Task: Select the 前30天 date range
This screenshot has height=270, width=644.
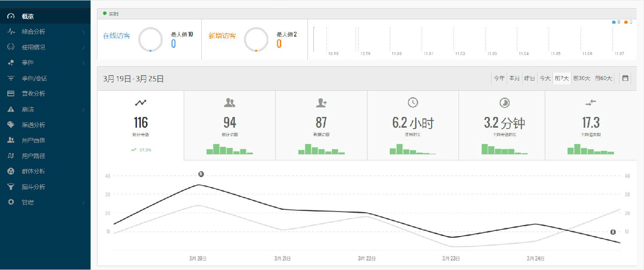Action: 582,78
